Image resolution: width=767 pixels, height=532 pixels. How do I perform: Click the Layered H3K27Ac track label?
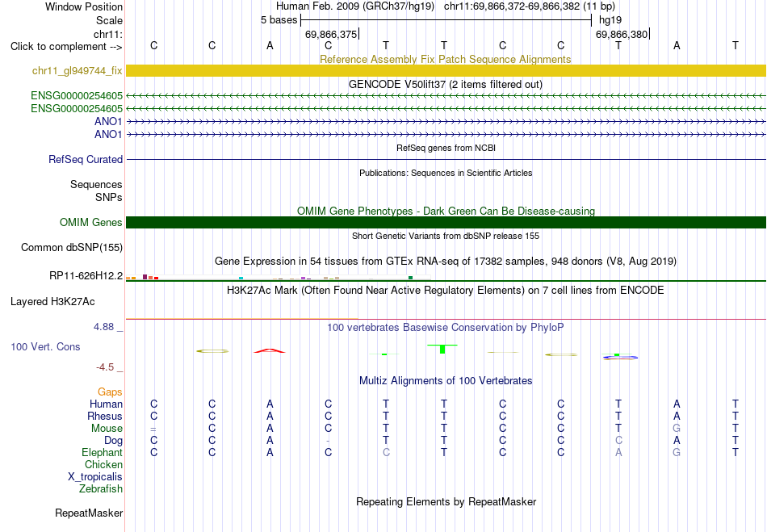pos(52,302)
